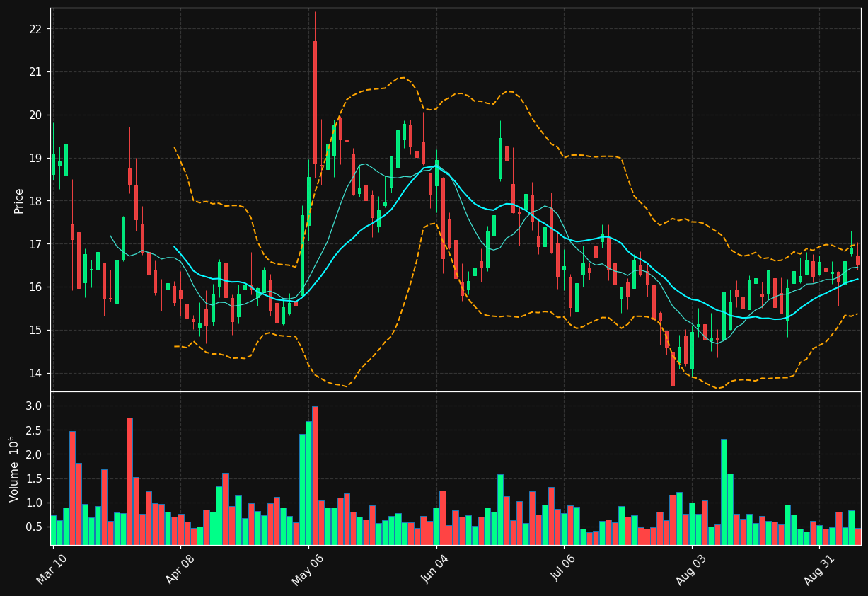
Task: Click the price axis value 20
Action: point(35,115)
